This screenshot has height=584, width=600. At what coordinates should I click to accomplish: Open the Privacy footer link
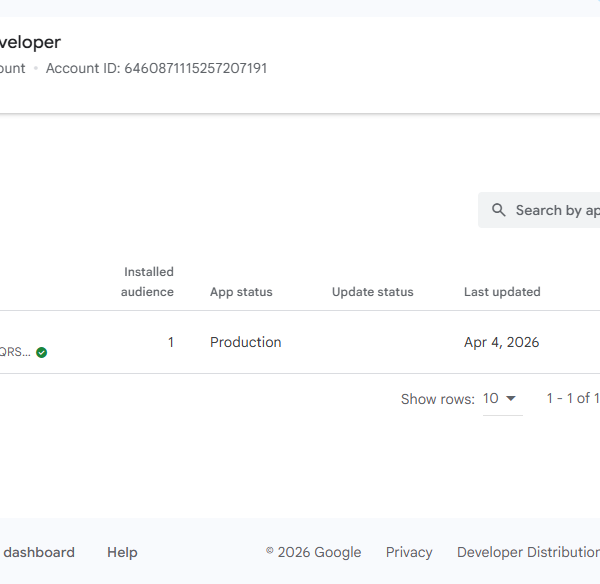[x=409, y=552]
